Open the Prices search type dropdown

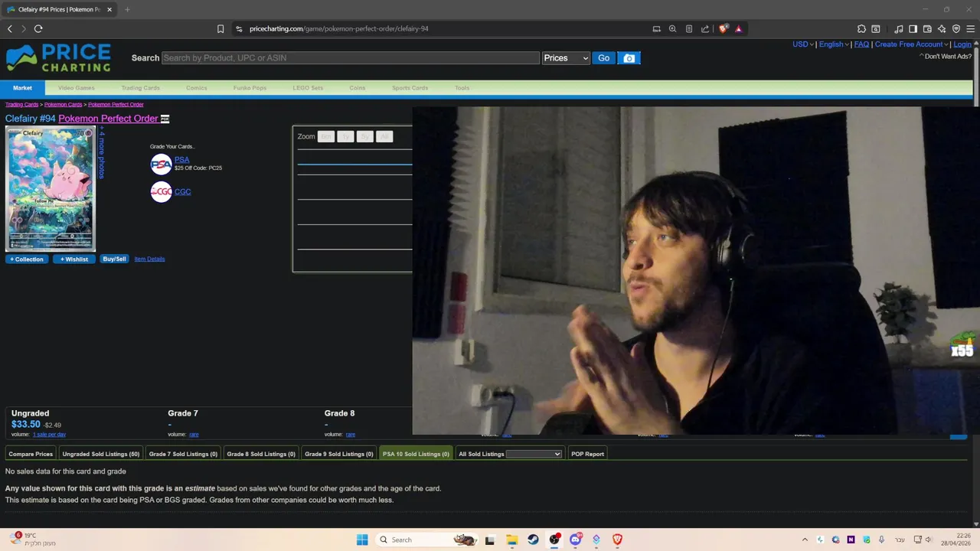point(566,58)
